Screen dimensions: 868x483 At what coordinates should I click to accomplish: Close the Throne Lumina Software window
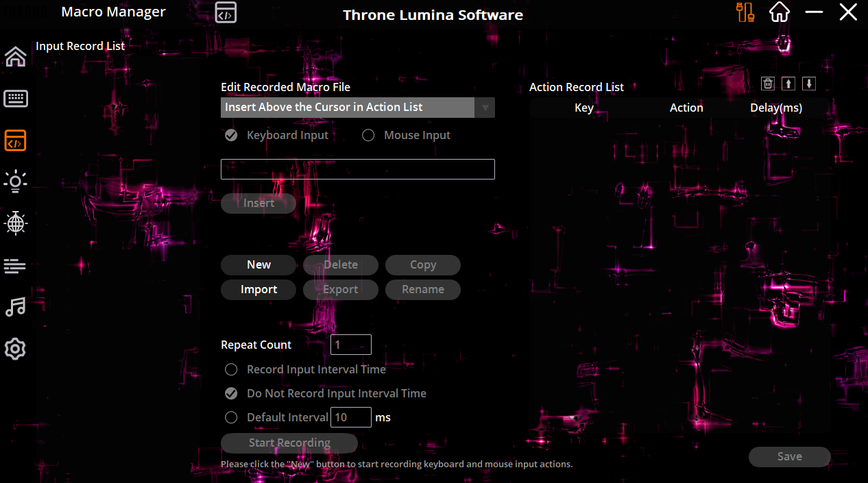(848, 12)
